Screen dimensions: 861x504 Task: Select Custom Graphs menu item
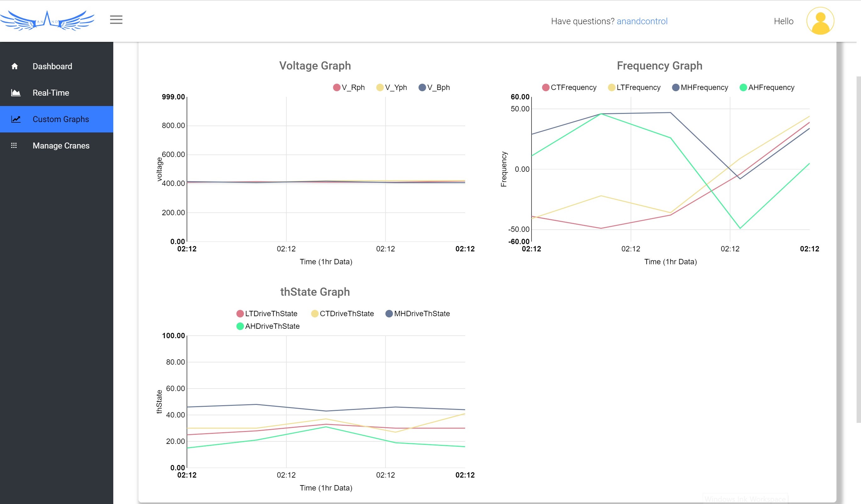click(61, 119)
